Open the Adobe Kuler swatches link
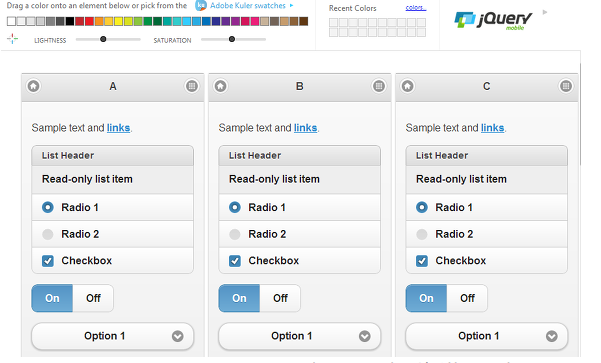 click(248, 6)
